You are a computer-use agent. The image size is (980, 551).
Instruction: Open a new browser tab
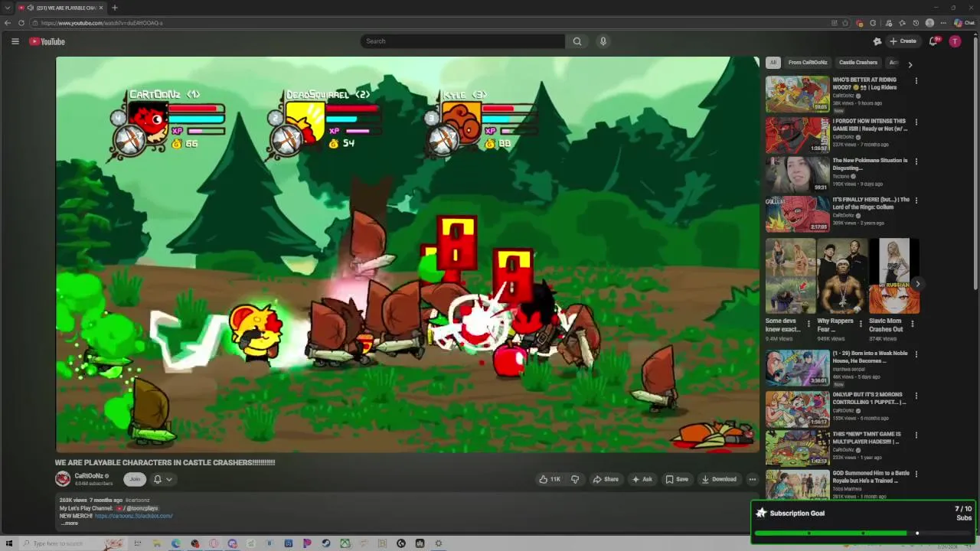[x=114, y=8]
